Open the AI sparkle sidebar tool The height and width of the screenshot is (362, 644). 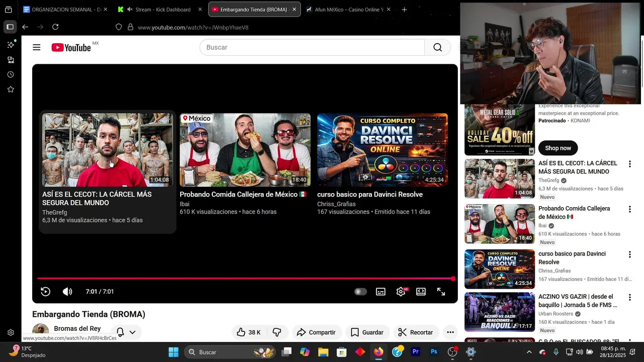tap(11, 45)
